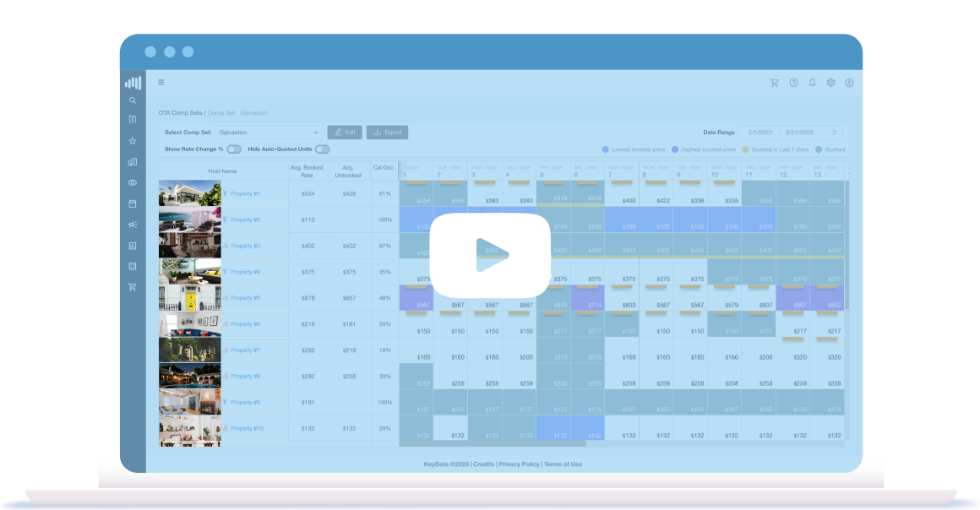This screenshot has height=510, width=980.
Task: Click the Export button
Action: pyautogui.click(x=388, y=133)
